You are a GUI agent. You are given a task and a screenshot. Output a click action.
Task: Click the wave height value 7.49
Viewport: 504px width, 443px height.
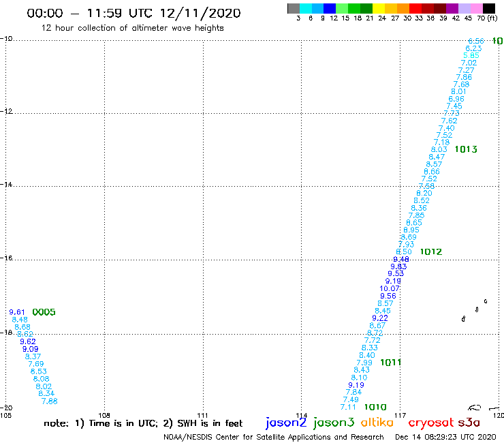[x=351, y=399]
